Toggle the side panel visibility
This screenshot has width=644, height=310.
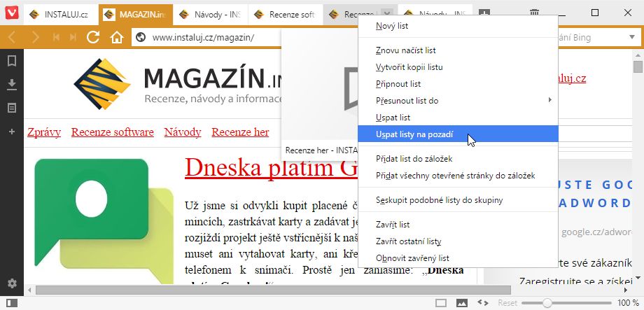point(12,303)
